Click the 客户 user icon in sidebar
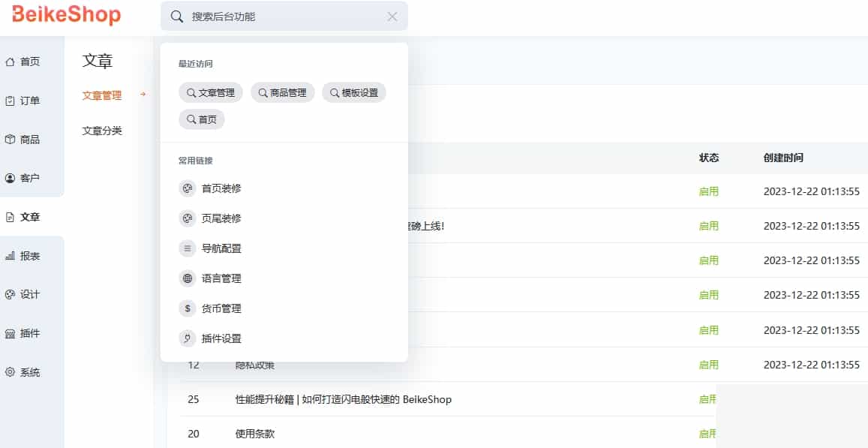Image resolution: width=868 pixels, height=448 pixels. tap(10, 179)
